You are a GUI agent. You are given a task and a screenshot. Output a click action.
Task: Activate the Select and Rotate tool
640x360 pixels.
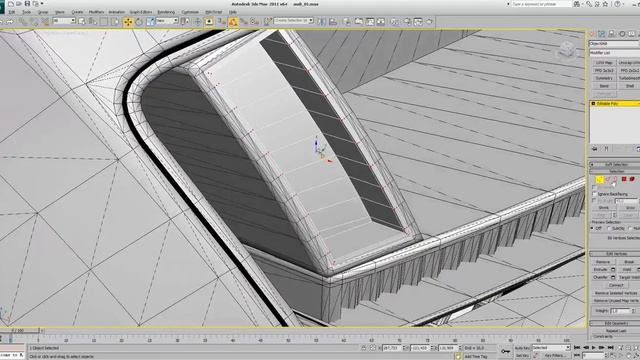(139, 22)
